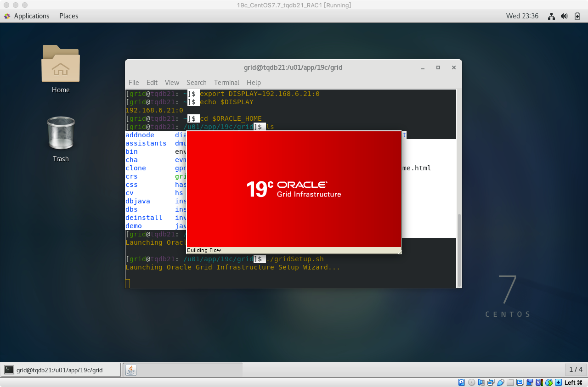Screen dimensions: 588x387
Task: Click the VirtualBox recording status icon
Action: 530,382
